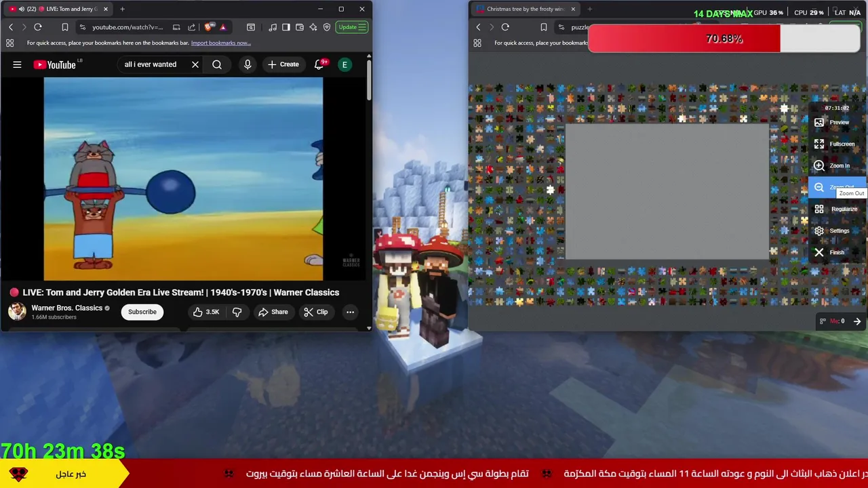
Task: Finish the puzzle session
Action: pyautogui.click(x=838, y=253)
